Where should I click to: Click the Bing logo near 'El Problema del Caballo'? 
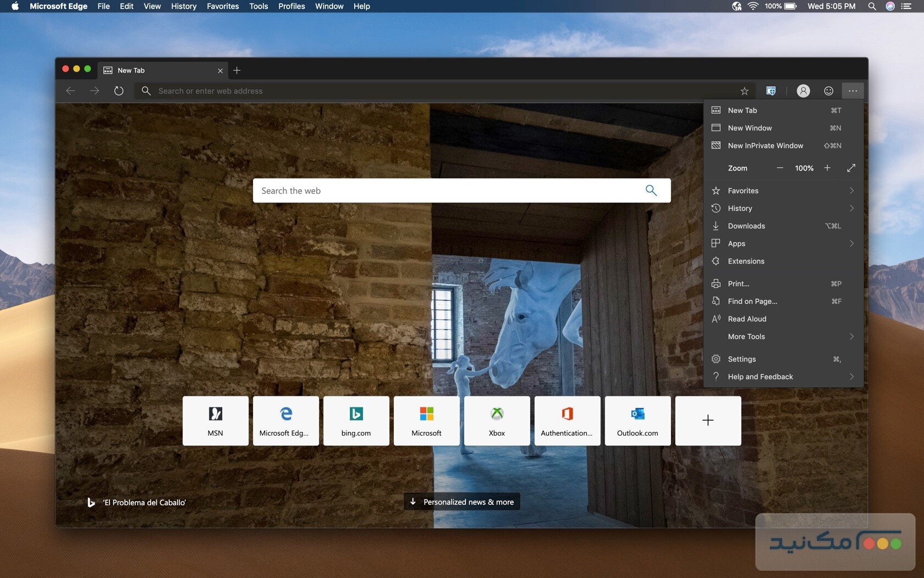point(91,502)
